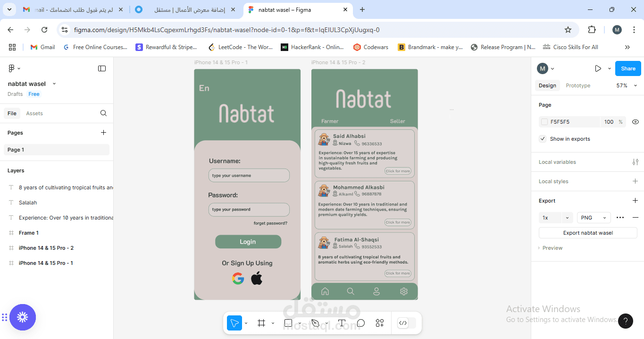Open export scale 1x dropdown
The height and width of the screenshot is (339, 644).
pos(556,218)
